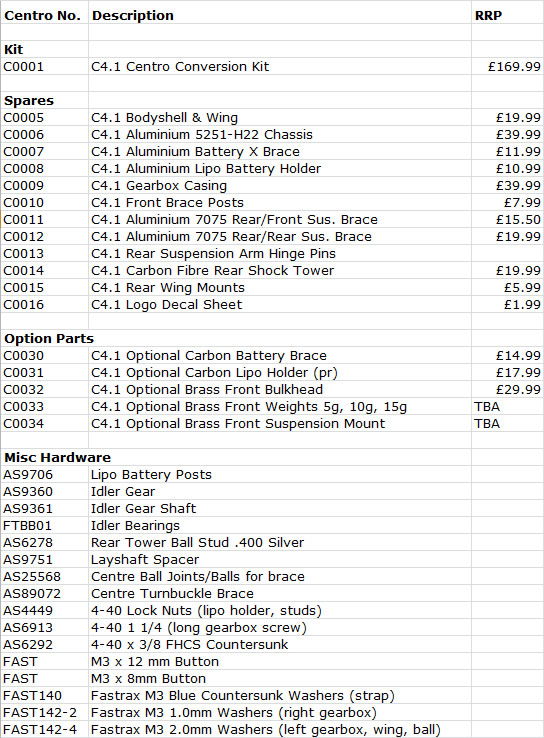Select the empty price cell for C0013

pos(507,253)
